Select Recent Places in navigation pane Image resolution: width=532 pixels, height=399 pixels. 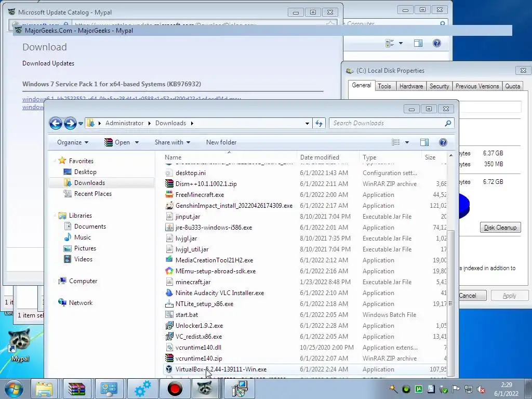click(x=92, y=194)
